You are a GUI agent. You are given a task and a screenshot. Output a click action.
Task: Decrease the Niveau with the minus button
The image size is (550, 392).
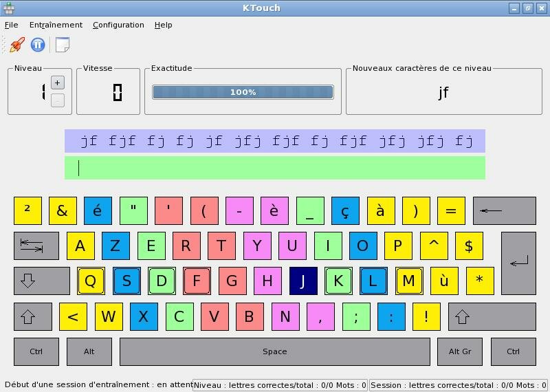[x=58, y=100]
